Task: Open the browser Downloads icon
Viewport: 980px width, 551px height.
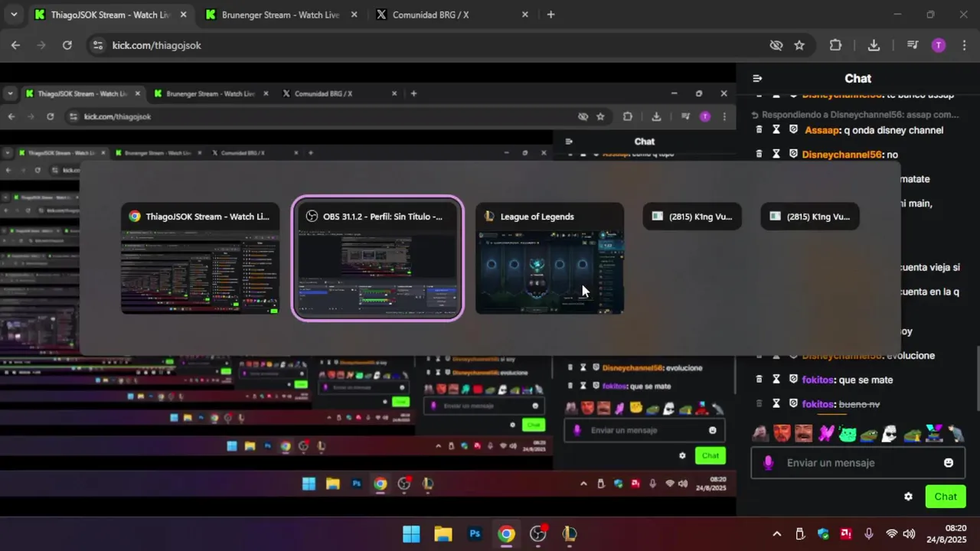Action: click(874, 45)
